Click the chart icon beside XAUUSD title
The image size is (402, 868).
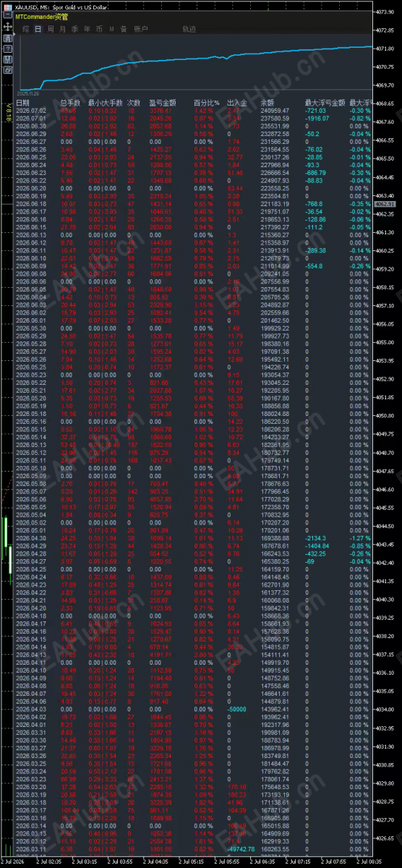[7, 6]
